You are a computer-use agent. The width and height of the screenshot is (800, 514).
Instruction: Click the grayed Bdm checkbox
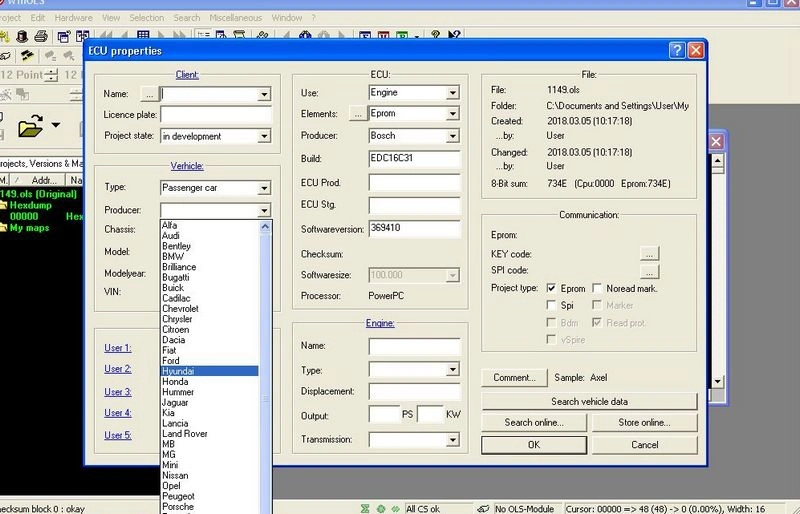click(x=551, y=323)
